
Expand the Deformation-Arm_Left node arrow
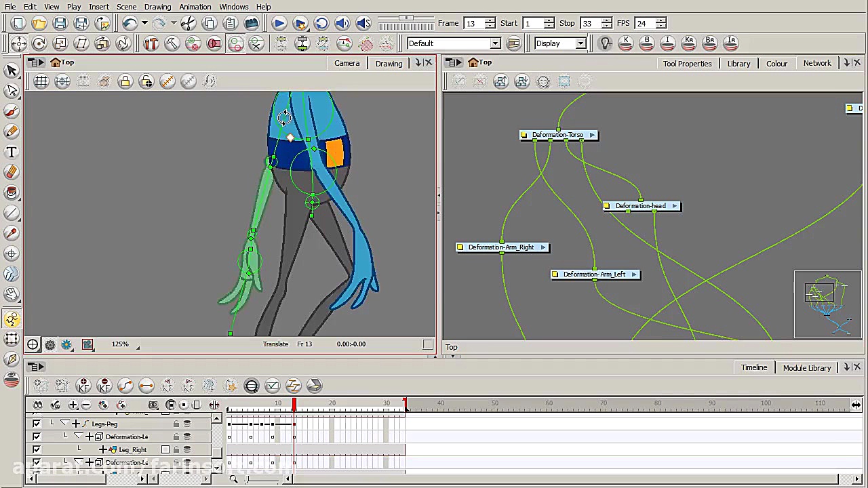634,274
